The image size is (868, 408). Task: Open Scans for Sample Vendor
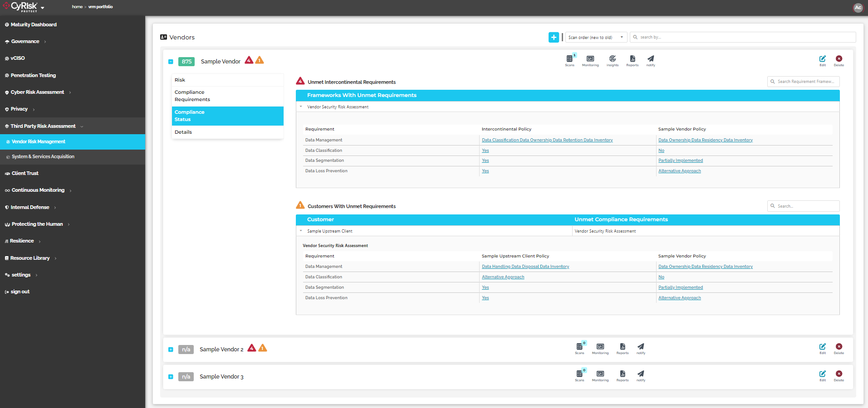(x=569, y=60)
